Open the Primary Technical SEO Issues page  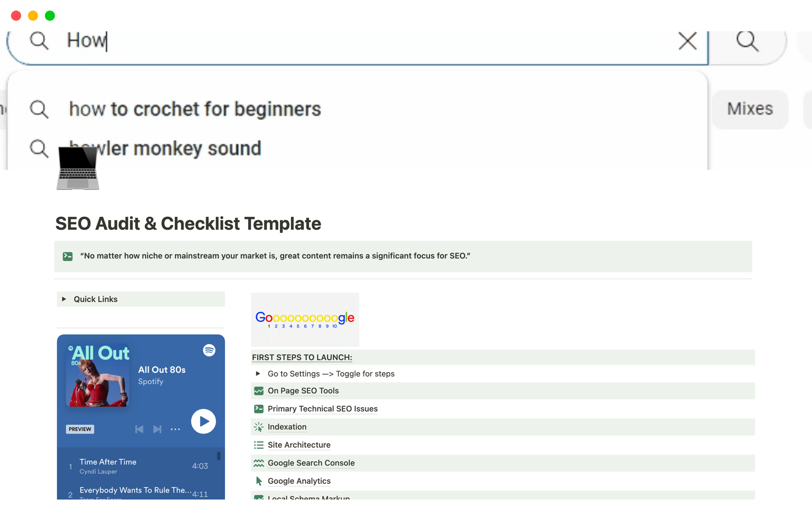(322, 409)
